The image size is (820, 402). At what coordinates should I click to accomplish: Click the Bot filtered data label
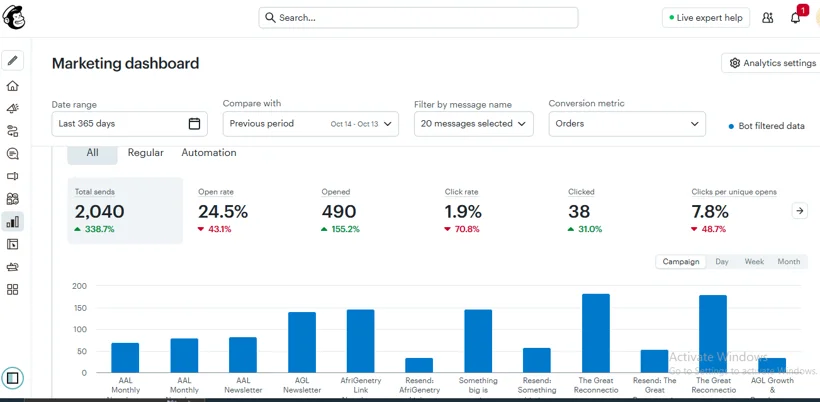tap(771, 127)
